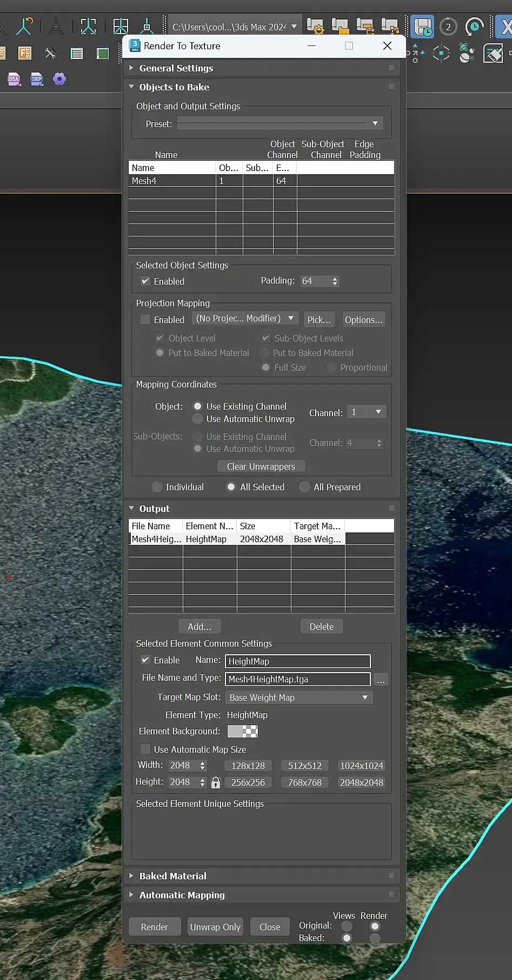Click the Element Background color swatch
This screenshot has height=980, width=512.
[x=243, y=732]
